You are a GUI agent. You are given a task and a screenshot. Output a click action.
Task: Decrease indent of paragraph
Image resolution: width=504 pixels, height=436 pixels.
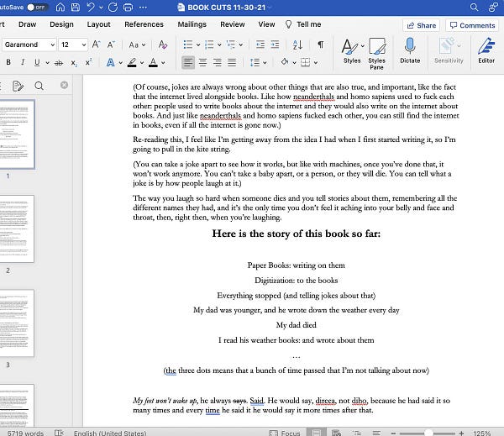[260, 45]
